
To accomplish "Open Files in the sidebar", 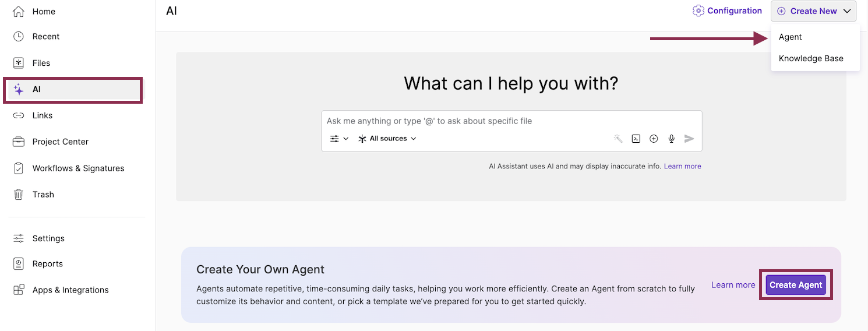I will pos(41,63).
